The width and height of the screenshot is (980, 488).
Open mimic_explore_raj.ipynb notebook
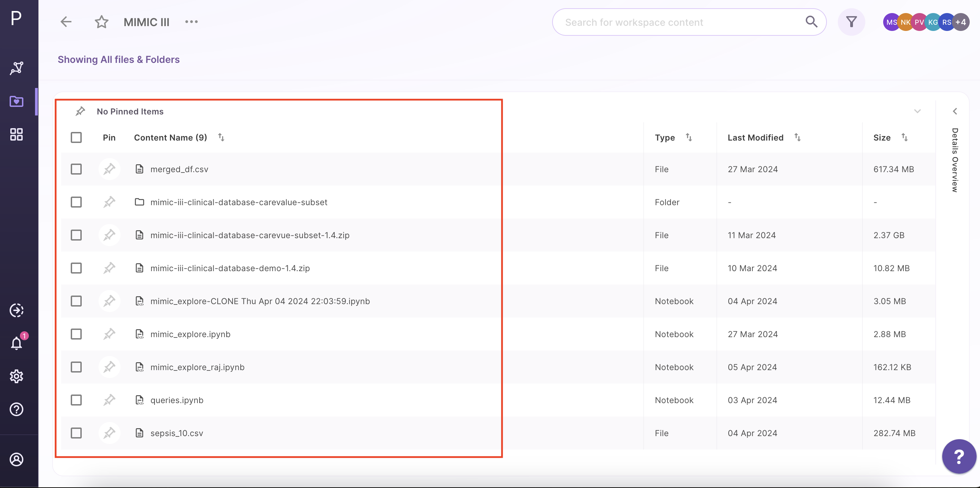tap(197, 367)
